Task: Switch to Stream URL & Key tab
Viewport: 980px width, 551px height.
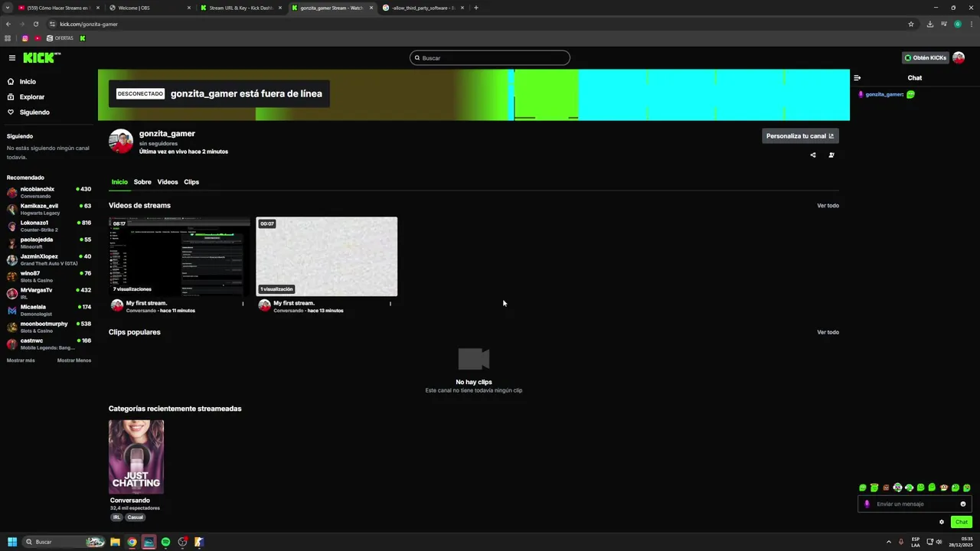Action: pos(240,8)
